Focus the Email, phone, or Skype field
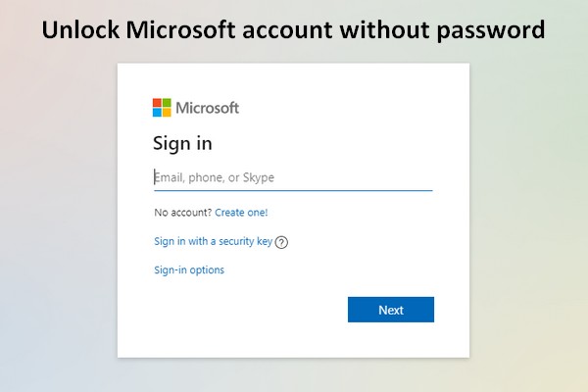The image size is (588, 392). [x=293, y=177]
